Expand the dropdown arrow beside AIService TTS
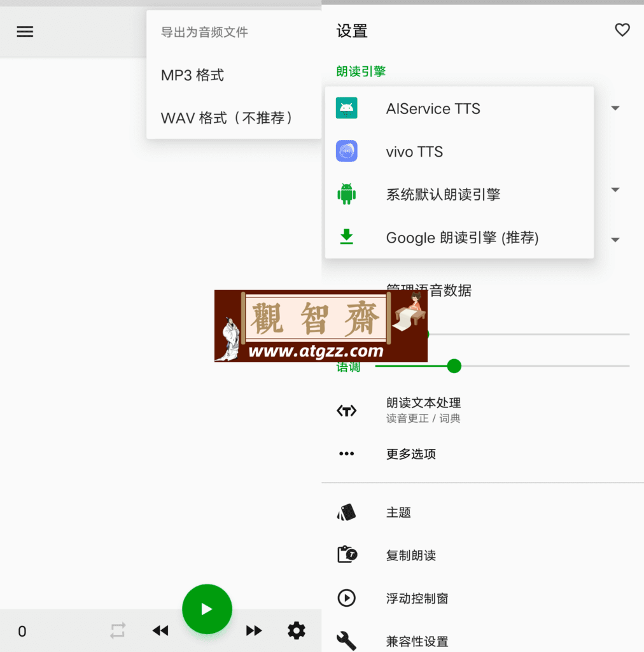644x652 pixels. coord(615,108)
